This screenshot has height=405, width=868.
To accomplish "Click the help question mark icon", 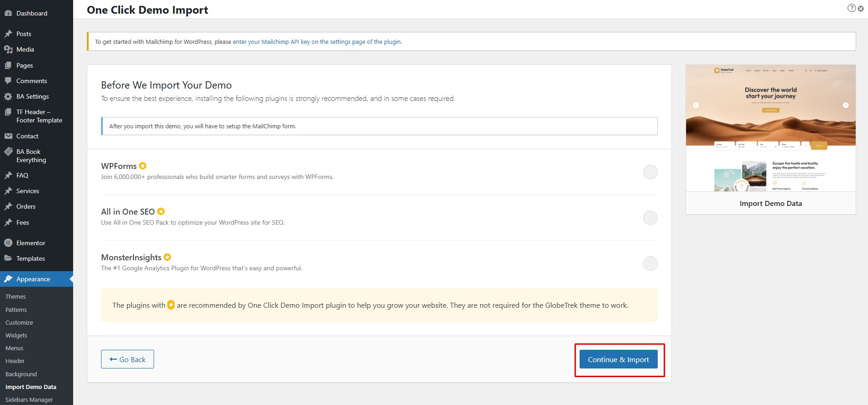I will (x=852, y=8).
